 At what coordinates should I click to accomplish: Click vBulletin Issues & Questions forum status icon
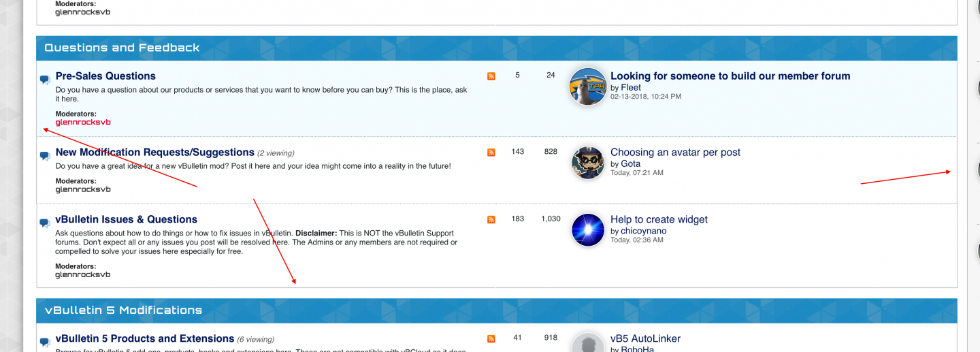(45, 223)
